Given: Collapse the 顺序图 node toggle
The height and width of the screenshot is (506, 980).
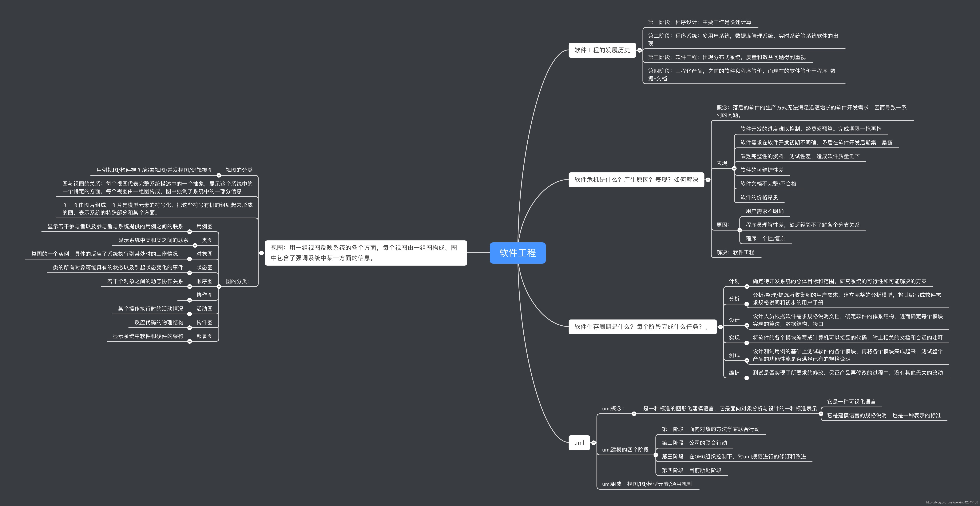Looking at the screenshot, I should pos(189,286).
